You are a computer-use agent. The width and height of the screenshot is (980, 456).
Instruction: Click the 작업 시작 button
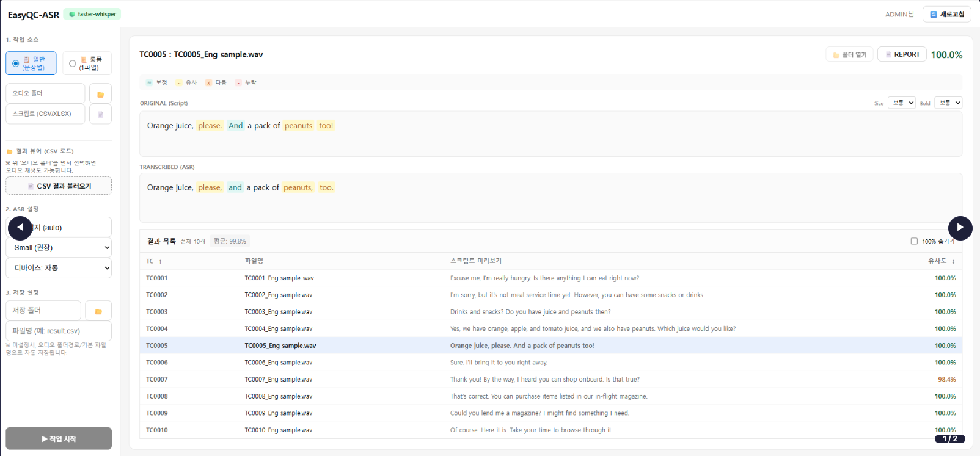(x=59, y=438)
